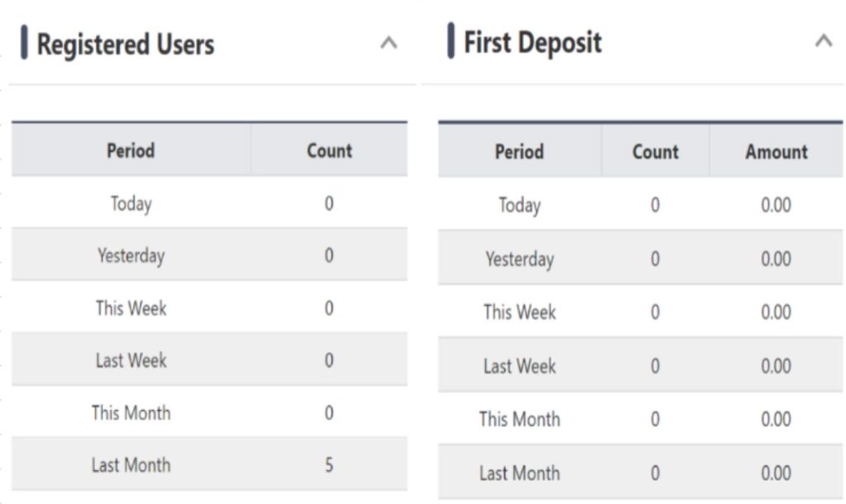
Task: Select Today row in Registered Users table
Action: [x=131, y=203]
